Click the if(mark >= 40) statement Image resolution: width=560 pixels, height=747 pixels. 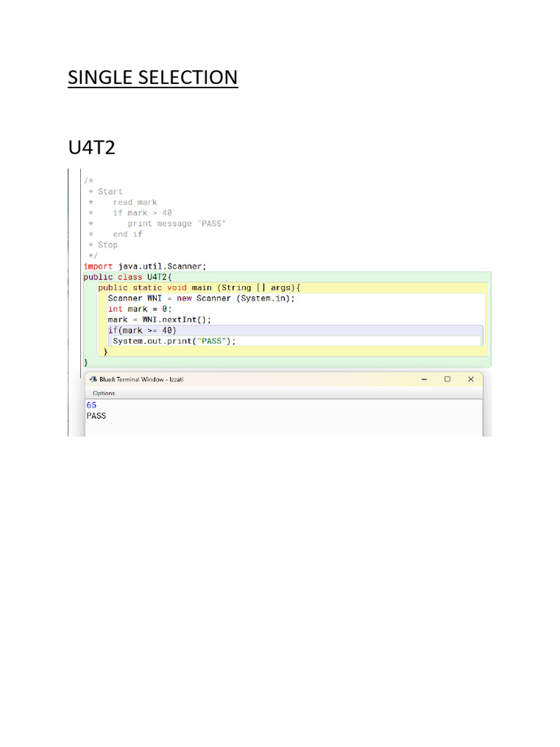(142, 330)
